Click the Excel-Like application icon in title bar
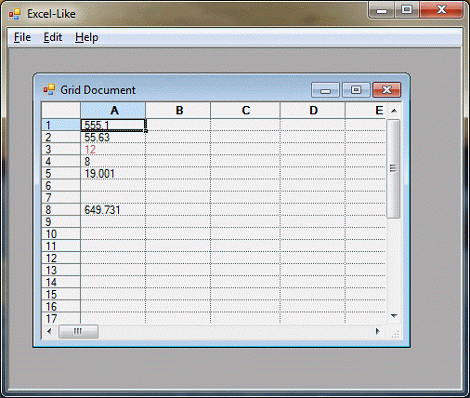 [15, 14]
